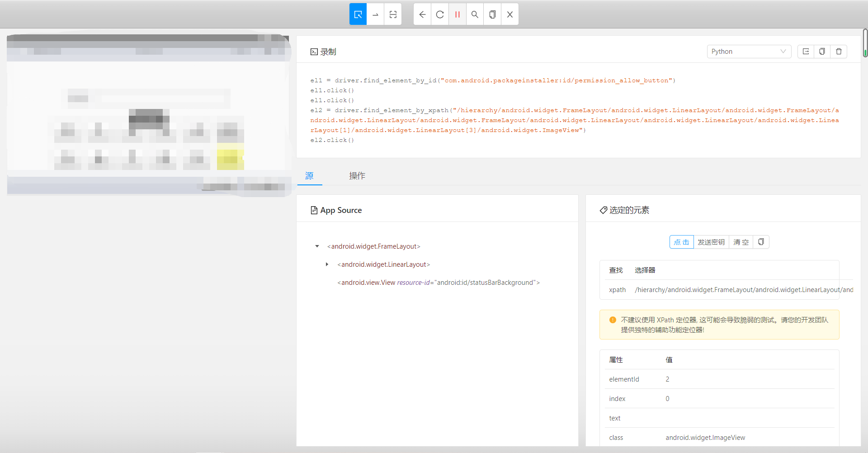The image size is (868, 453).
Task: Select the statusBarBackground View node
Action: tap(439, 283)
